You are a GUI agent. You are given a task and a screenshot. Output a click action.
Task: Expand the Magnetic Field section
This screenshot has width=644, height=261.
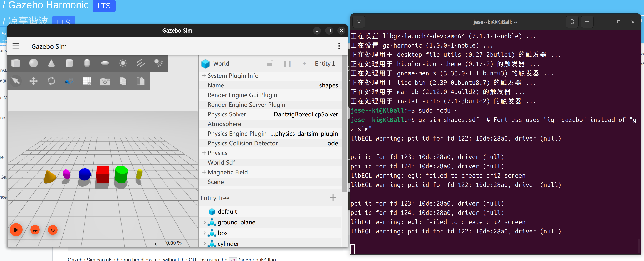pyautogui.click(x=204, y=172)
